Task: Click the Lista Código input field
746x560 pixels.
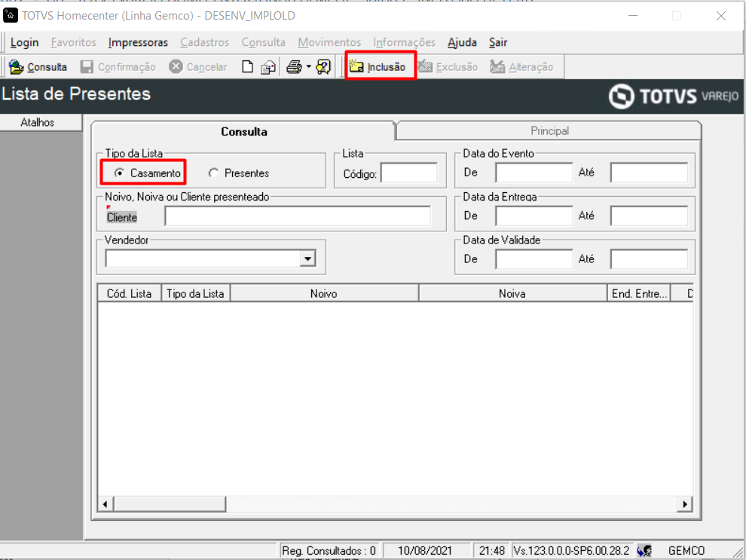Action: [x=408, y=173]
